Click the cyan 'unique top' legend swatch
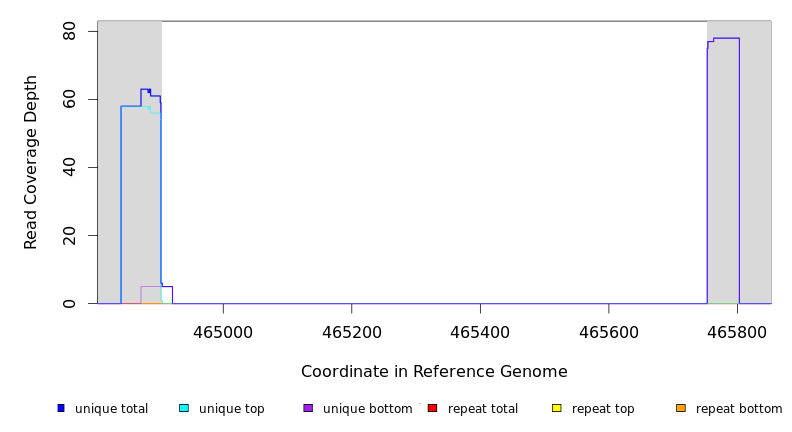Viewport: 792px width, 432px height. pos(184,408)
